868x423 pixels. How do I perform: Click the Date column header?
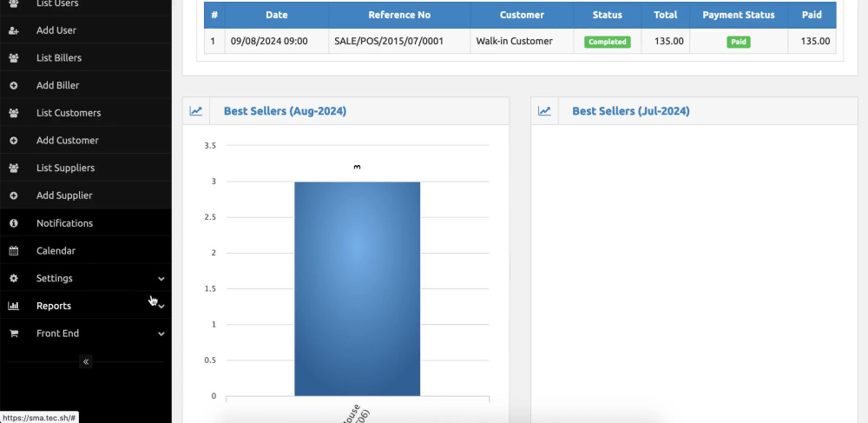coord(277,15)
